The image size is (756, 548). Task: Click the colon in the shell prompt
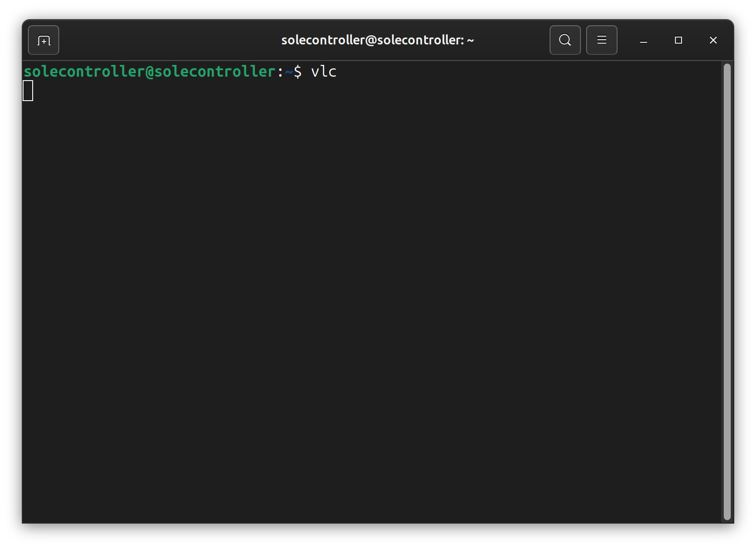pos(280,72)
